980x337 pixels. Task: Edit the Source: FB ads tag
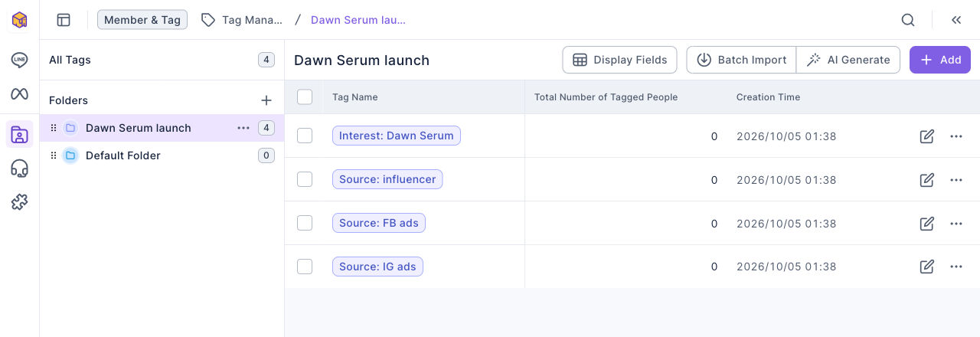pyautogui.click(x=927, y=224)
